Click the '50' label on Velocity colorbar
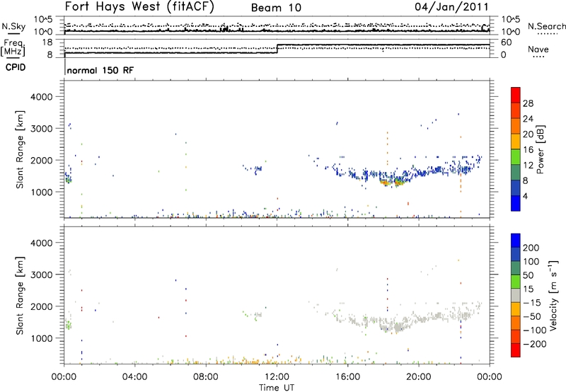The width and height of the screenshot is (566, 392). click(x=528, y=275)
